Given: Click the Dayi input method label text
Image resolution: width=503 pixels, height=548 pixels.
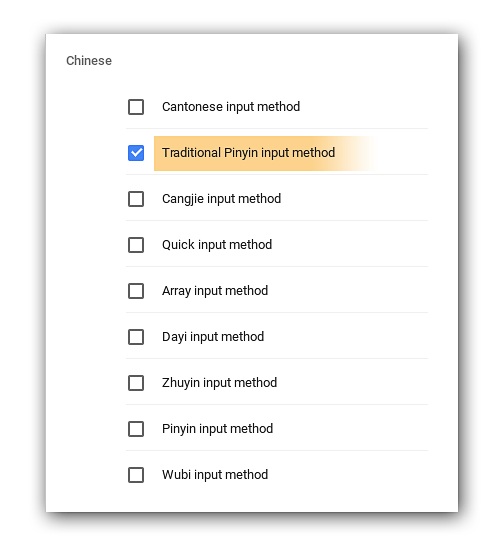Looking at the screenshot, I should tap(213, 337).
